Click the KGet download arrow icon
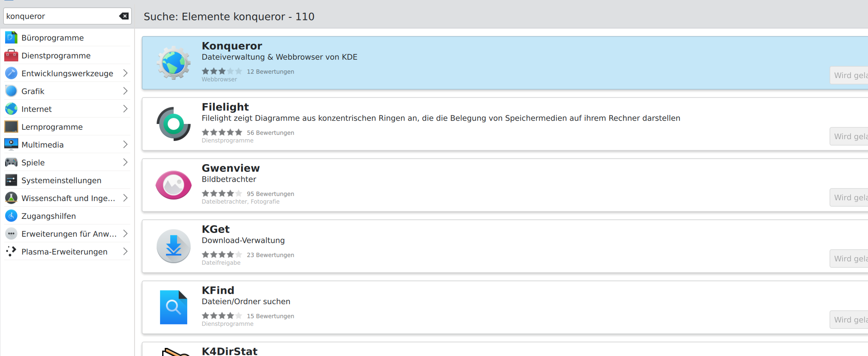 click(x=174, y=246)
